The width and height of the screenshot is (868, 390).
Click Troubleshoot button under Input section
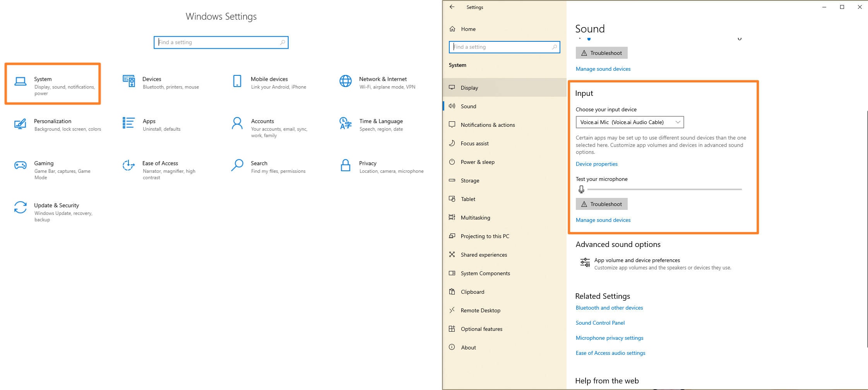[x=601, y=204]
